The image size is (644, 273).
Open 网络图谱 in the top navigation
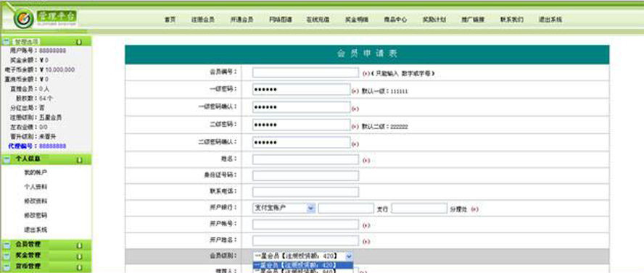tap(281, 20)
